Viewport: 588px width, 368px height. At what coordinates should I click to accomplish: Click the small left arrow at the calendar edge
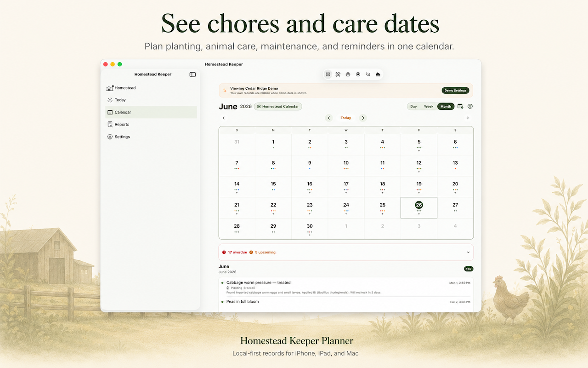(x=224, y=118)
